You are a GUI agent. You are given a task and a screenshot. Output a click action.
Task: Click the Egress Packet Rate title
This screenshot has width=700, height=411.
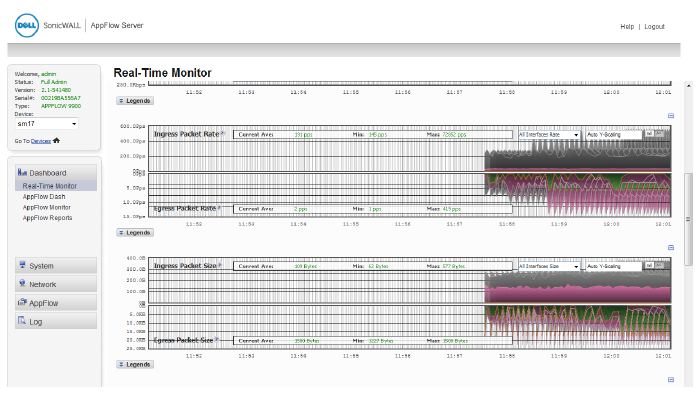click(x=185, y=208)
